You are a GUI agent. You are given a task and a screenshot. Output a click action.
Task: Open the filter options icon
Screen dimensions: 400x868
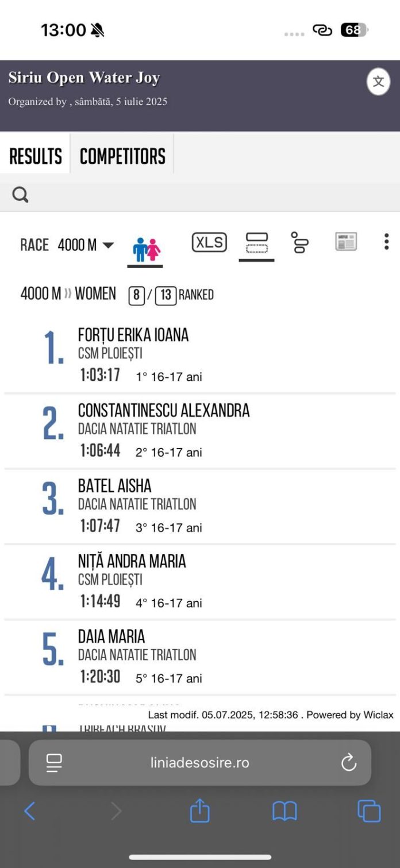300,243
